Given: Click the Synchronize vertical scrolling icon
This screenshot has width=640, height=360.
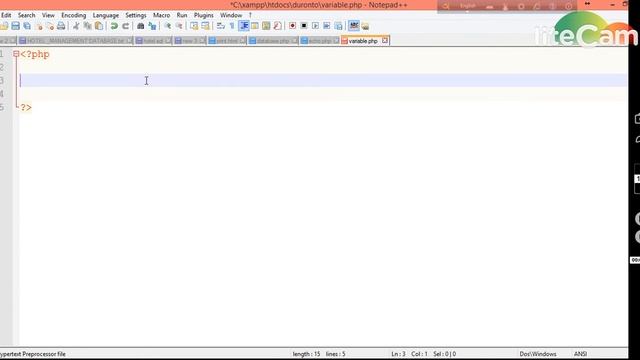Looking at the screenshot, I should pyautogui.click(x=194, y=26).
